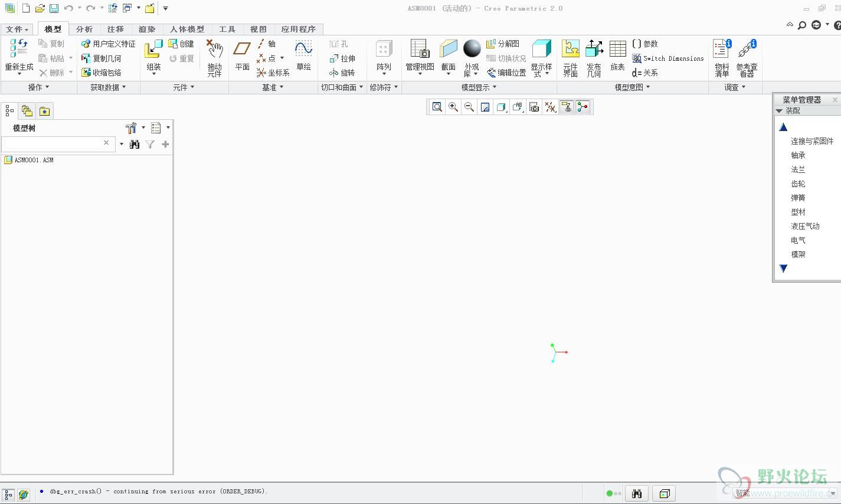Click 创建 to create a component
This screenshot has width=841, height=504.
(x=181, y=44)
